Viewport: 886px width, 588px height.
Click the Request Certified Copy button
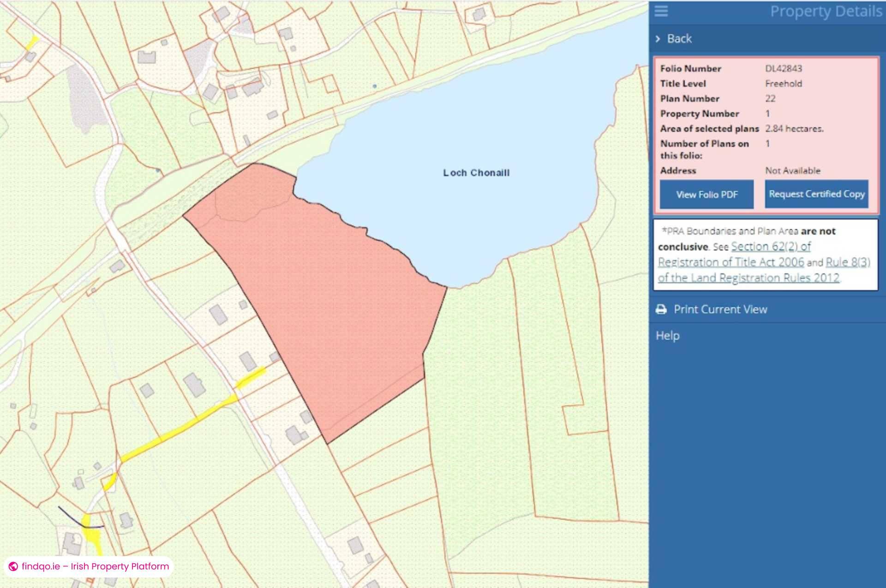click(x=816, y=194)
